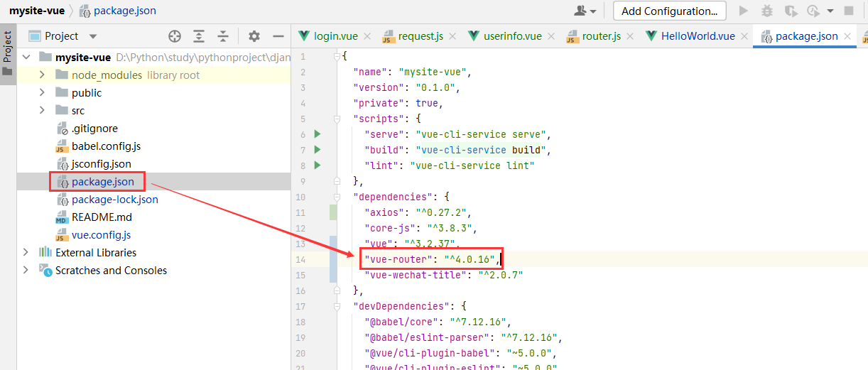Viewport: 868px width, 370px height.
Task: Select jsconfig.json in project tree
Action: pyautogui.click(x=101, y=164)
